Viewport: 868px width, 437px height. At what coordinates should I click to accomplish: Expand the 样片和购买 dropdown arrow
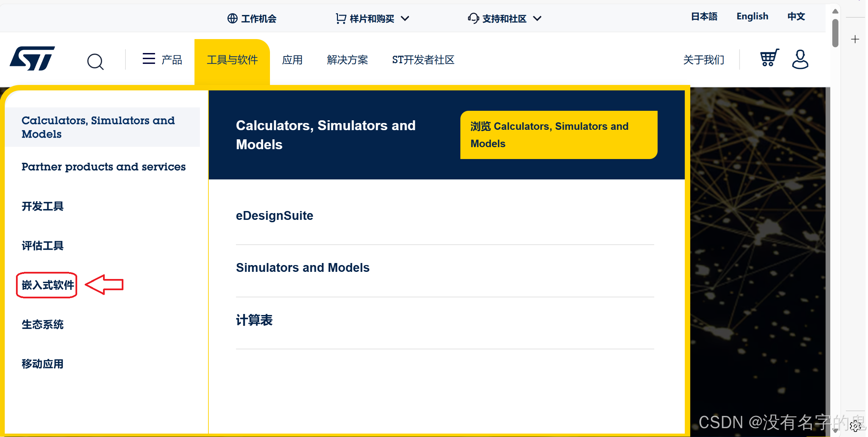pos(405,18)
